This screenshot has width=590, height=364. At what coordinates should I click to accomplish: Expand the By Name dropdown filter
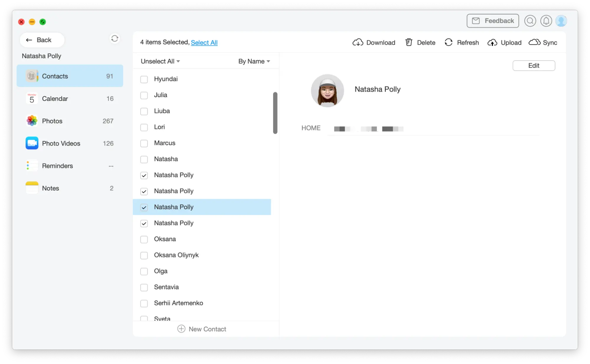[254, 61]
